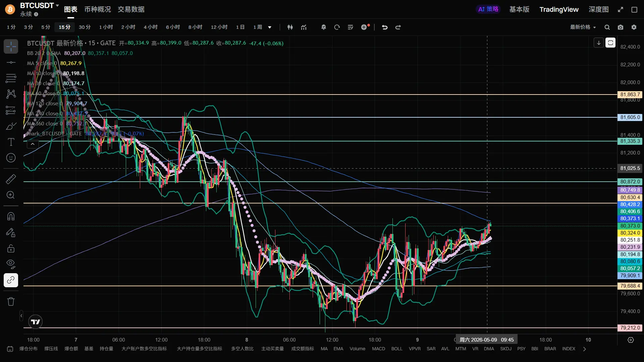Click the 79,212.0 price level label

(630, 328)
